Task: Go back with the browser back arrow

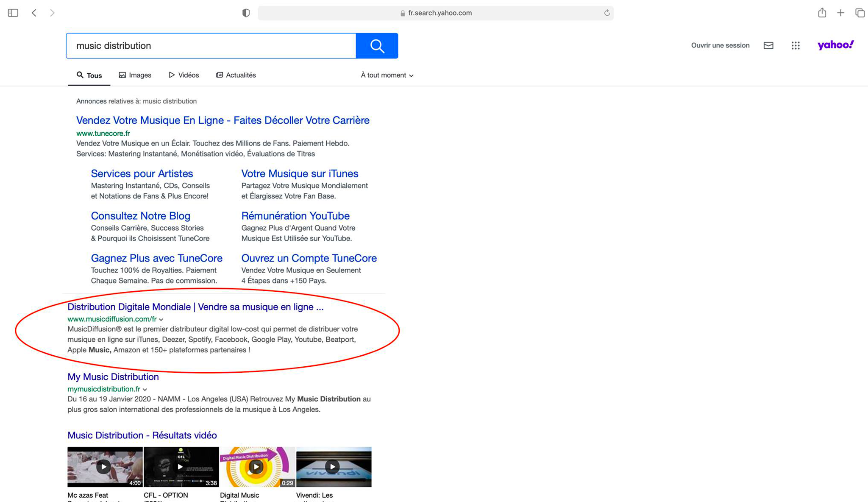Action: 34,13
